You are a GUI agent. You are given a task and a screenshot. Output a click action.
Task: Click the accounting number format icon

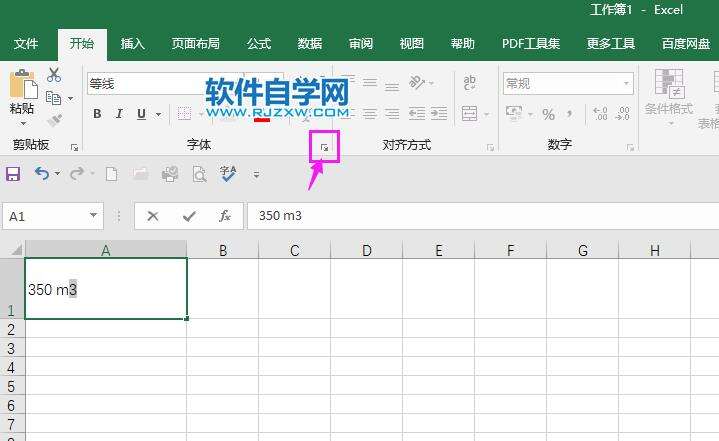tap(514, 113)
